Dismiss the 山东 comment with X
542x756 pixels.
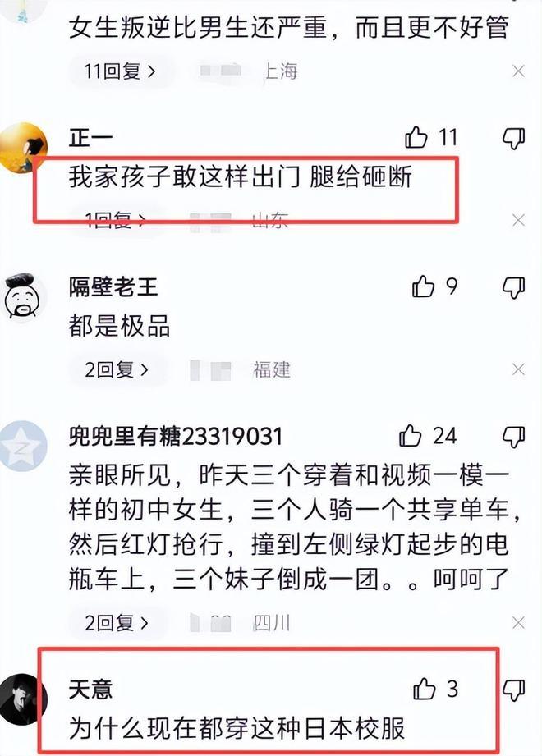coord(518,220)
